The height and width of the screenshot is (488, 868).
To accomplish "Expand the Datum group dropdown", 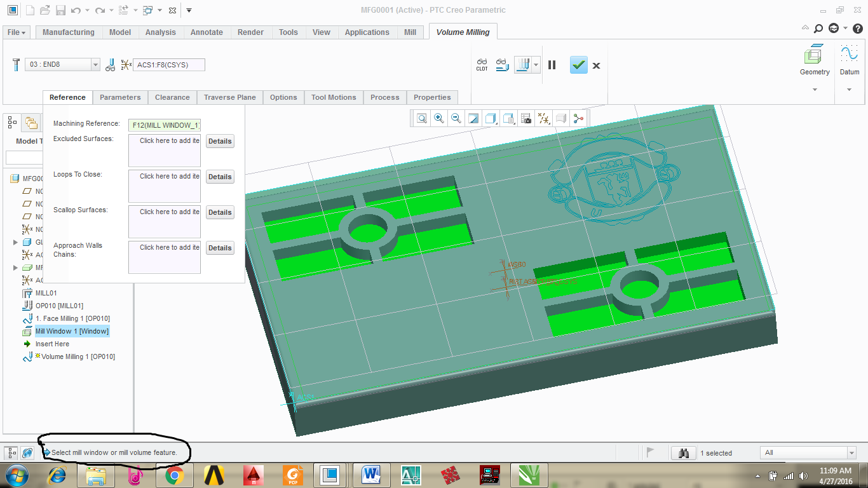I will pos(849,90).
